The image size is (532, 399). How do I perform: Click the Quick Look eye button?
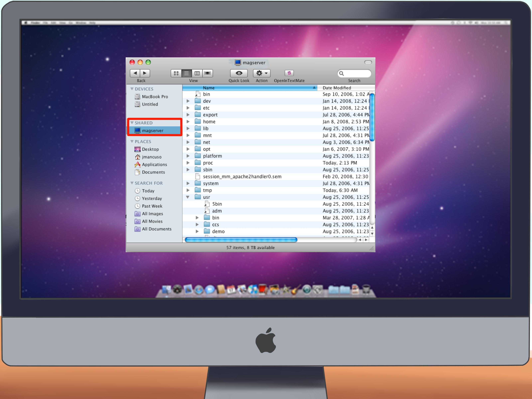(x=239, y=73)
